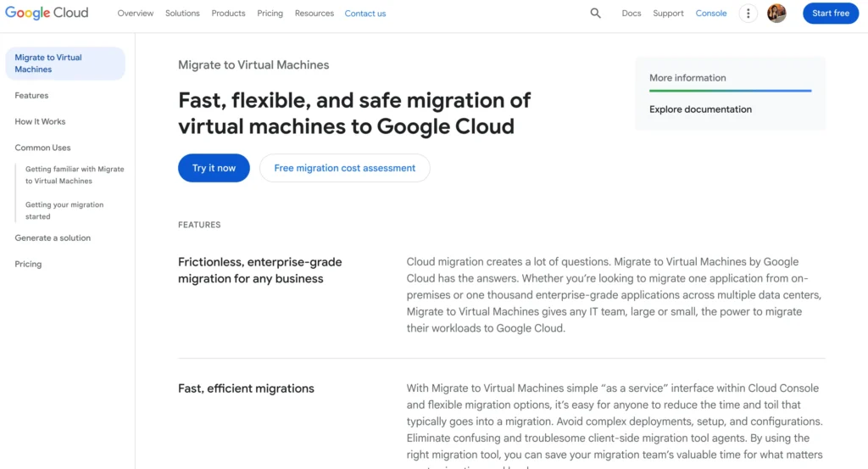
Task: Open the search magnifier icon
Action: pos(595,14)
